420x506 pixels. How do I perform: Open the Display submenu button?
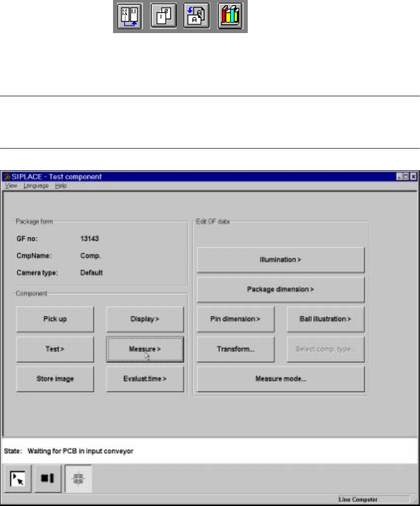pyautogui.click(x=145, y=319)
